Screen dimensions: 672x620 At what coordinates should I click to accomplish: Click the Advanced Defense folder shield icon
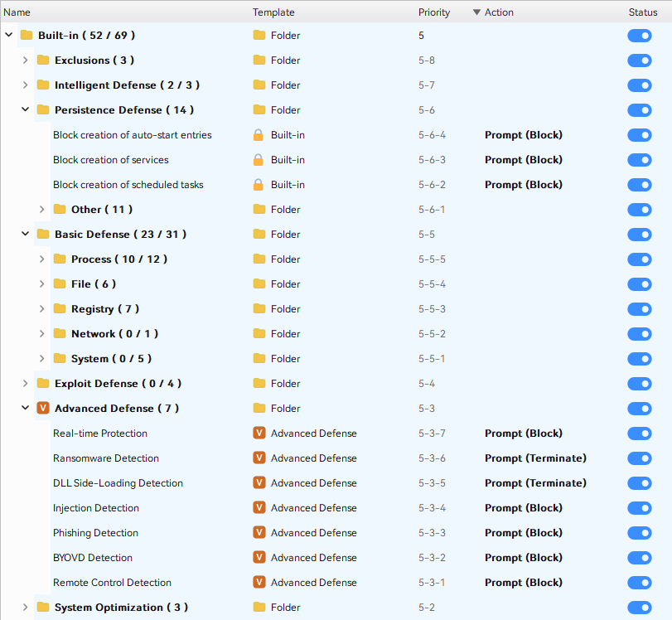pyautogui.click(x=43, y=408)
